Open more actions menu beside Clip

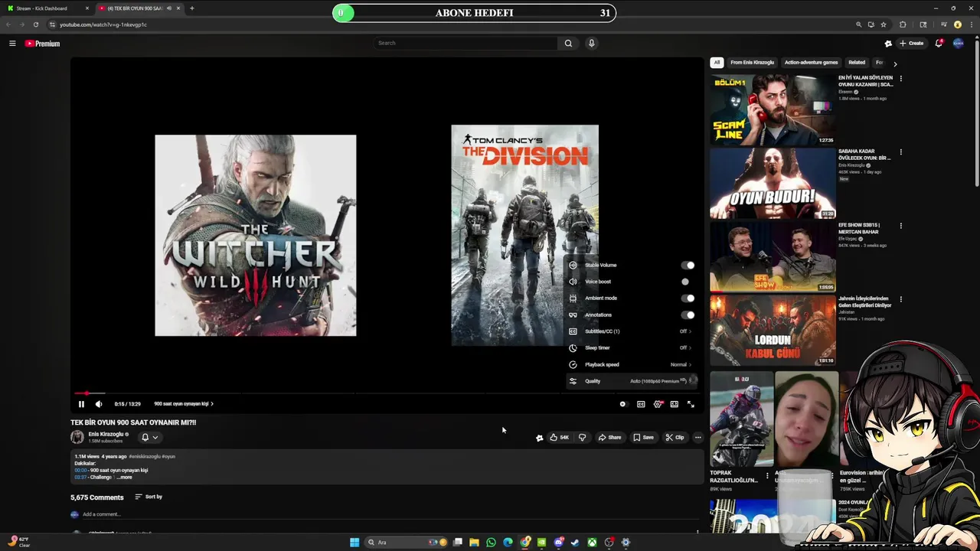point(697,438)
